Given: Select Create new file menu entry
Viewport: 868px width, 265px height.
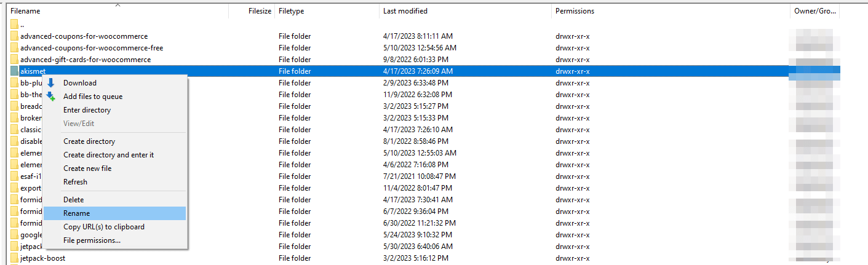Looking at the screenshot, I should click(87, 168).
